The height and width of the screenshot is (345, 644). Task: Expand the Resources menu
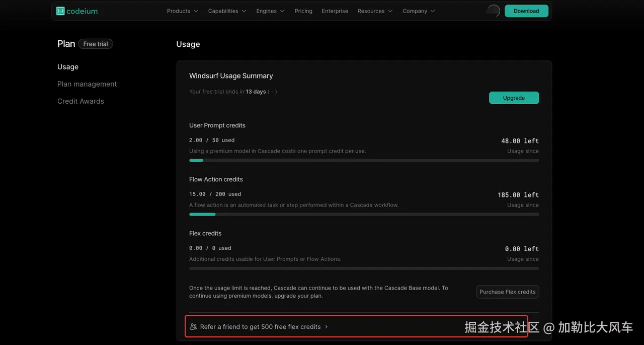click(375, 11)
